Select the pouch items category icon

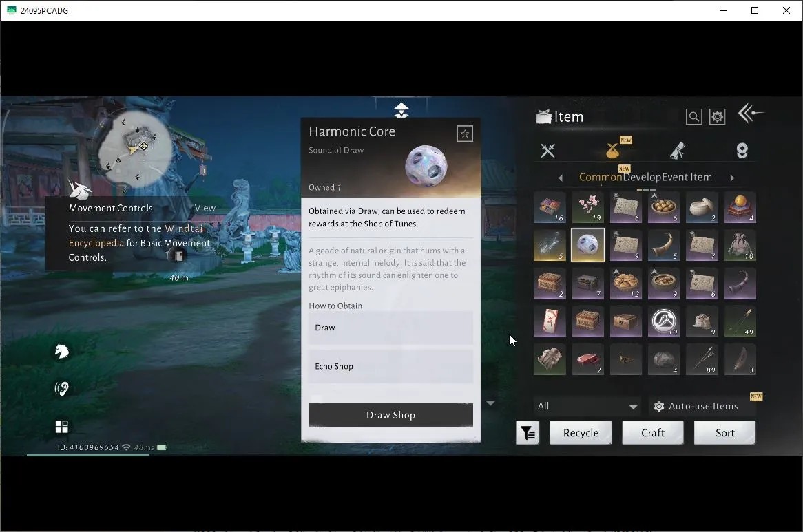(x=612, y=151)
